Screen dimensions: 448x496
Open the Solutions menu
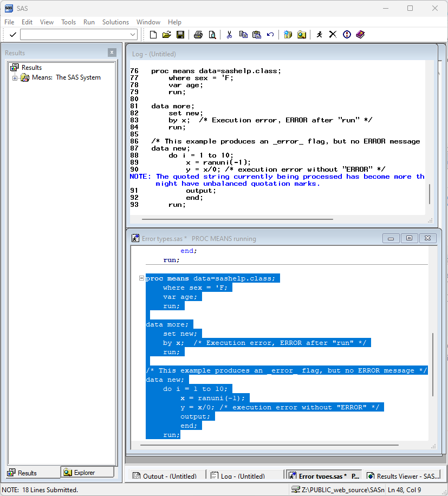pyautogui.click(x=115, y=22)
